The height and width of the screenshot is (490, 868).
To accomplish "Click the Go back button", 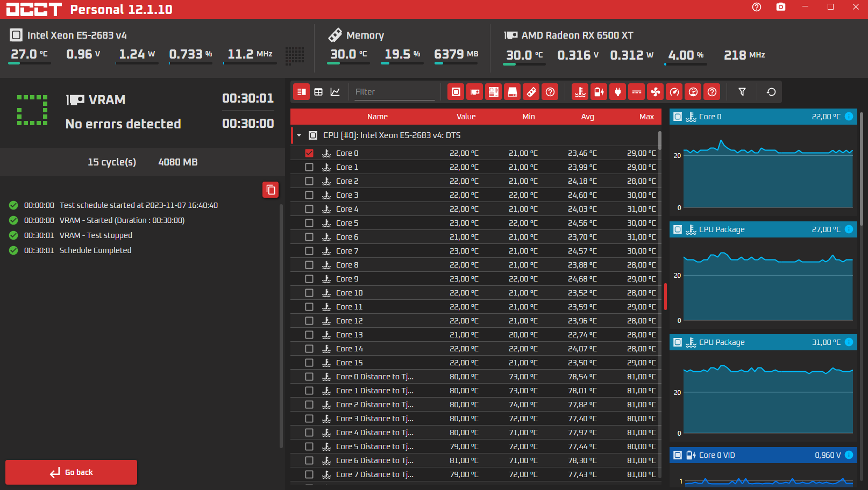I will (71, 472).
